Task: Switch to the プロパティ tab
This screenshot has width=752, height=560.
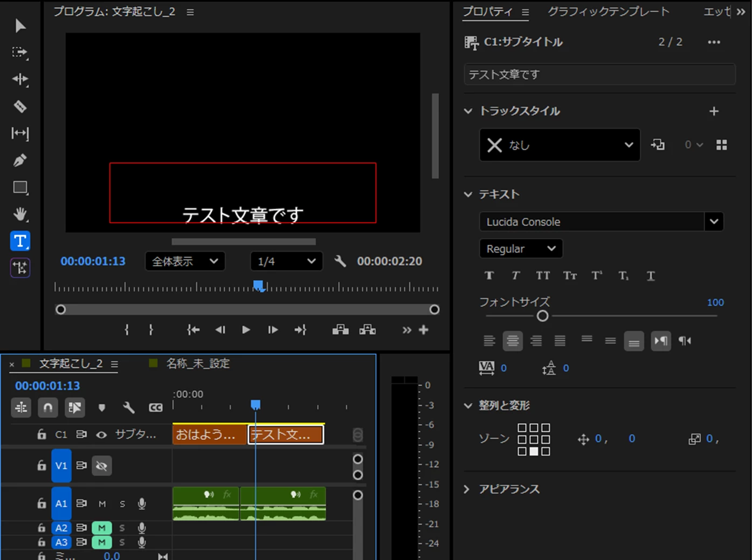Action: coord(488,11)
